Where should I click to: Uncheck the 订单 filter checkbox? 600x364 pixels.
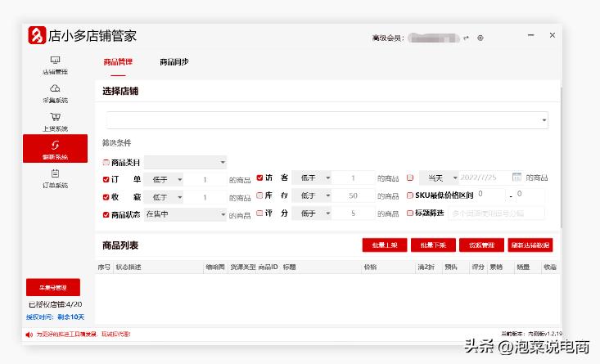[106, 179]
